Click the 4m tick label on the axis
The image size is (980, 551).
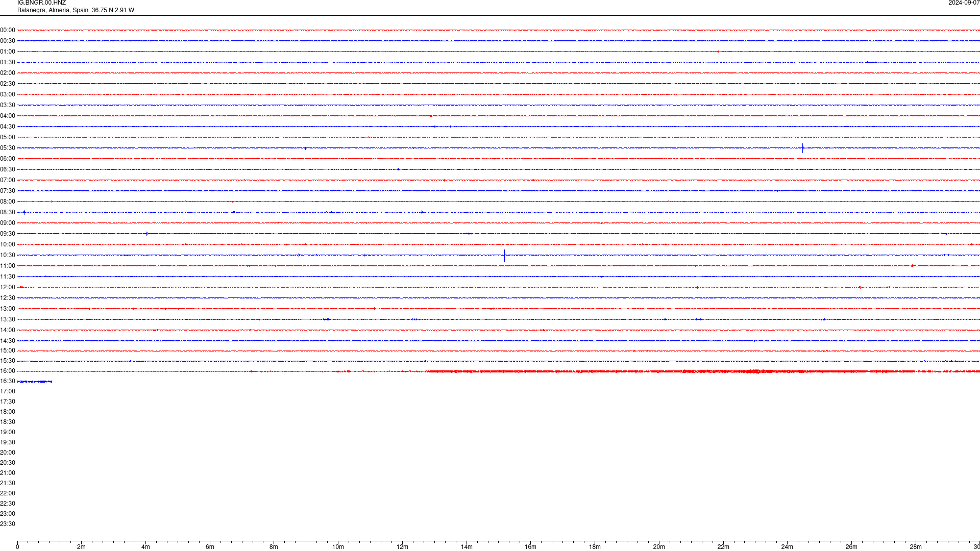point(145,547)
